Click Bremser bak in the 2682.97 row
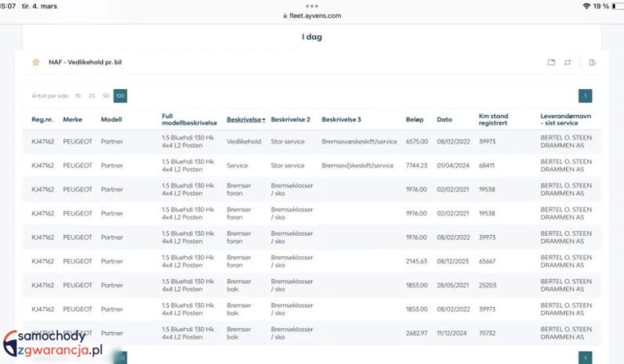 pyautogui.click(x=238, y=333)
